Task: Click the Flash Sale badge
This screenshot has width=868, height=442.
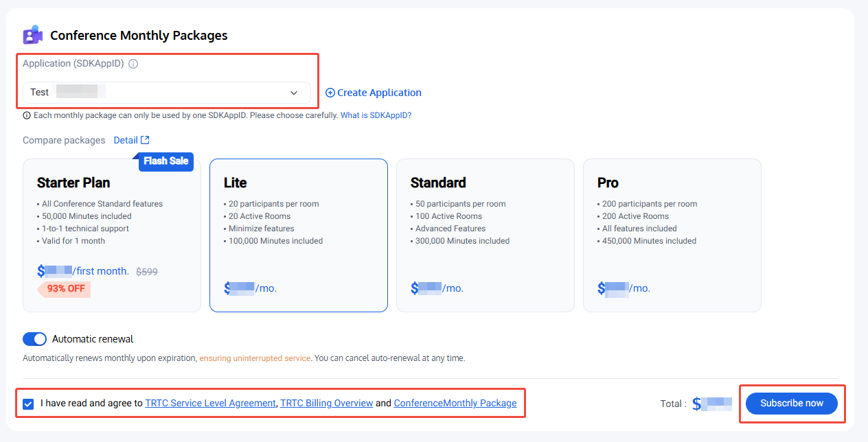Action: (x=165, y=161)
